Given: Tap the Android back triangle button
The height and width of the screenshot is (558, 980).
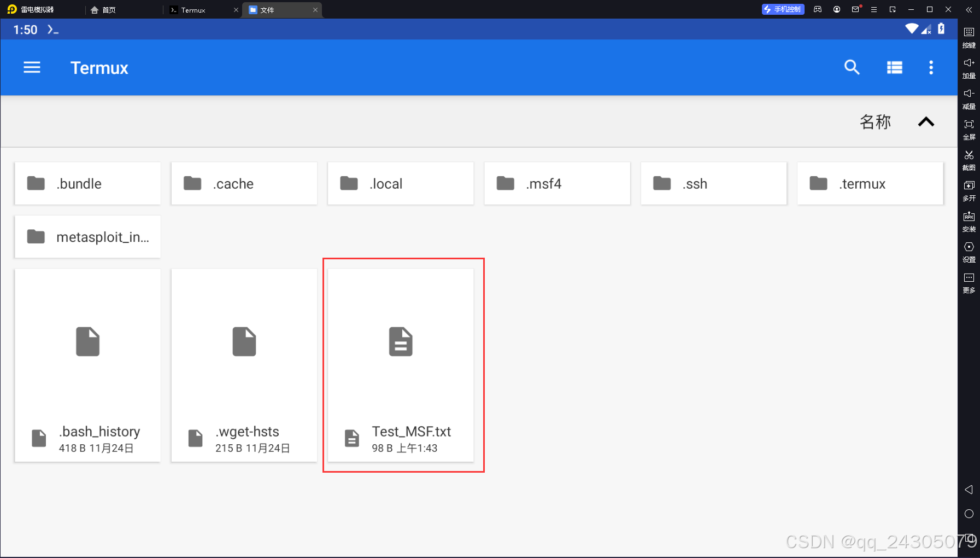Looking at the screenshot, I should coord(969,490).
